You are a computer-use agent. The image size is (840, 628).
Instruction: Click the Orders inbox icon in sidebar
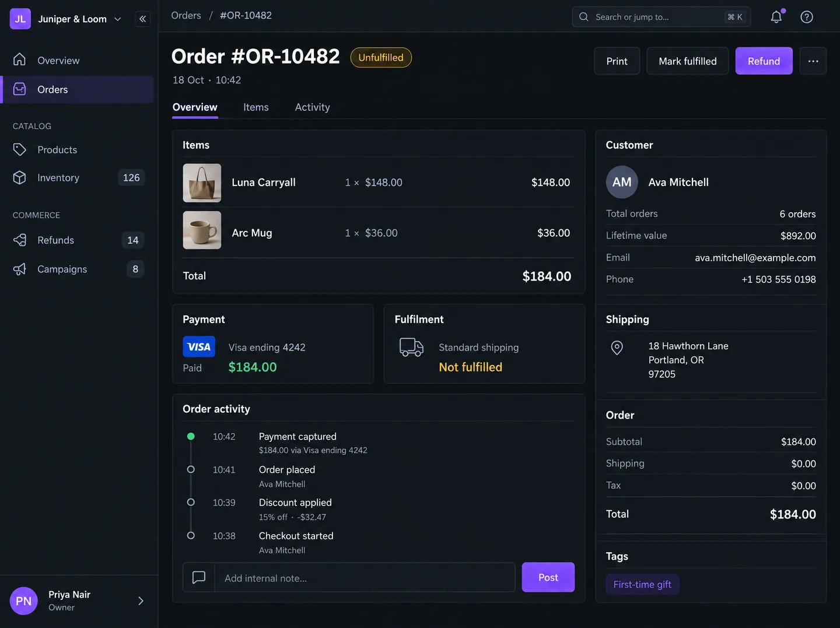tap(20, 89)
